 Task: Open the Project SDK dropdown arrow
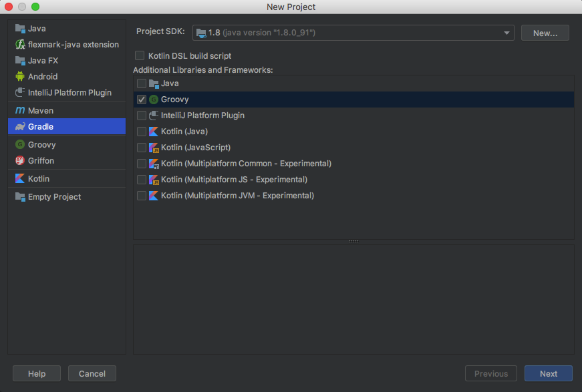point(506,33)
